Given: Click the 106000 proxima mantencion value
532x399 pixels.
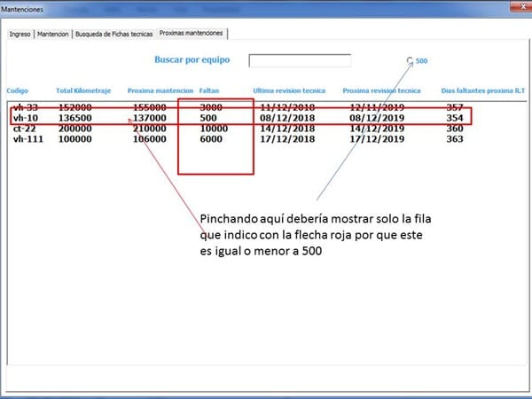Looking at the screenshot, I should [149, 139].
